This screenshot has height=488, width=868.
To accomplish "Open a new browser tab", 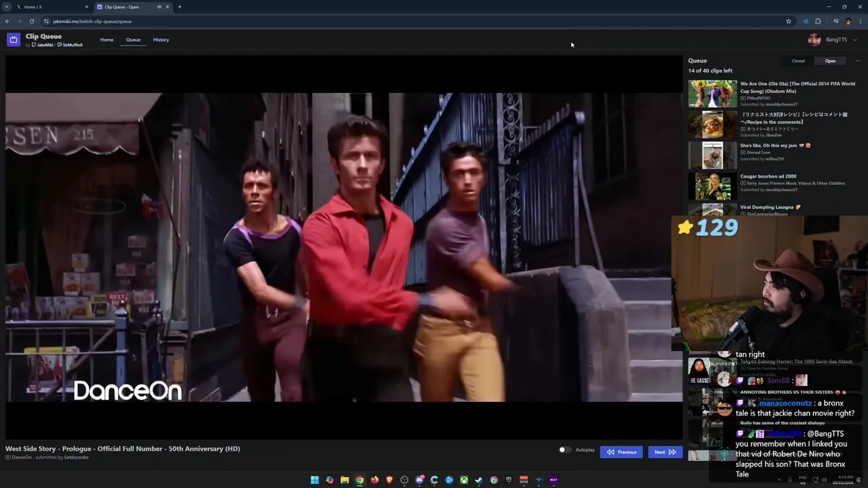I will click(x=180, y=7).
